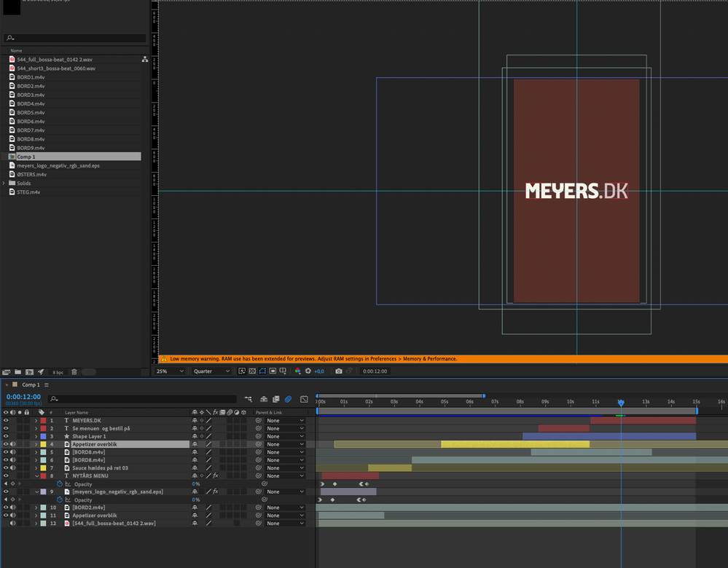Viewport: 728px width, 568px height.
Task: Expand the Solids folder in the Project panel
Action: [x=5, y=183]
